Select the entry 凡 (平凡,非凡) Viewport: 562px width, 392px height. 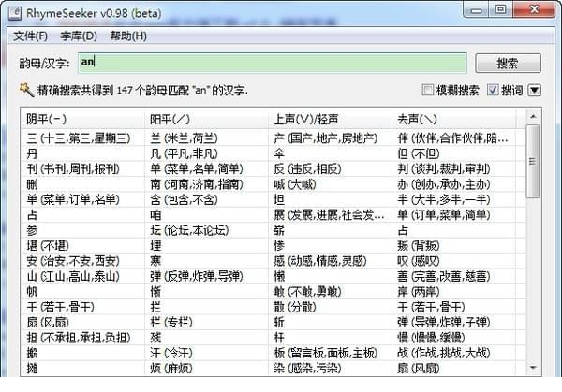tap(184, 153)
